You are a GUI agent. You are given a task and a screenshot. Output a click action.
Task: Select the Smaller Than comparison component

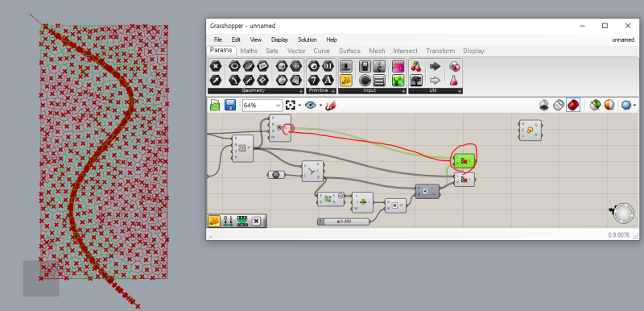427,191
